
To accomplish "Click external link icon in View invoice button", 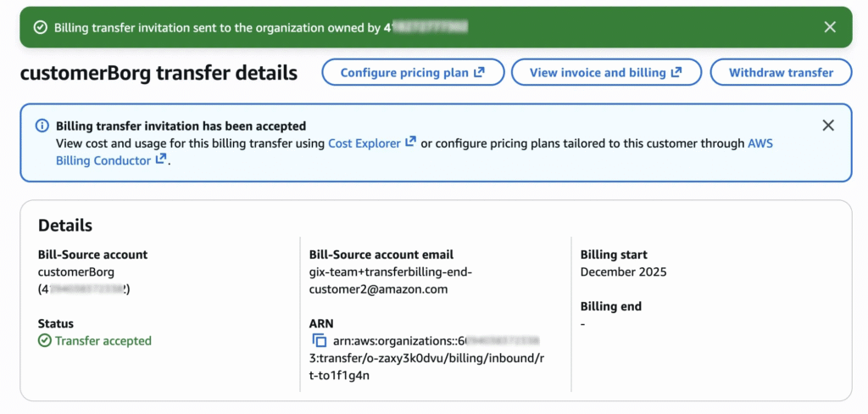I will click(x=676, y=72).
